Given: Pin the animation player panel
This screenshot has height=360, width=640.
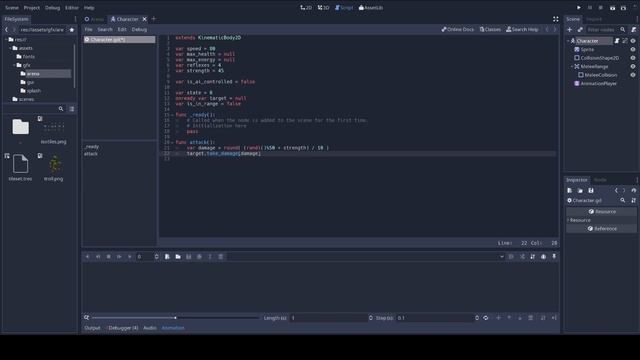Looking at the screenshot, I should pos(554,257).
